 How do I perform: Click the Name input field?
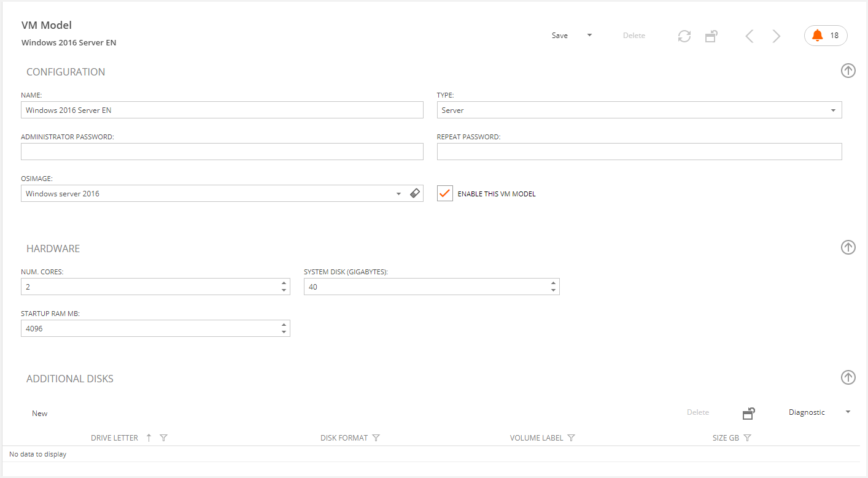pyautogui.click(x=222, y=110)
